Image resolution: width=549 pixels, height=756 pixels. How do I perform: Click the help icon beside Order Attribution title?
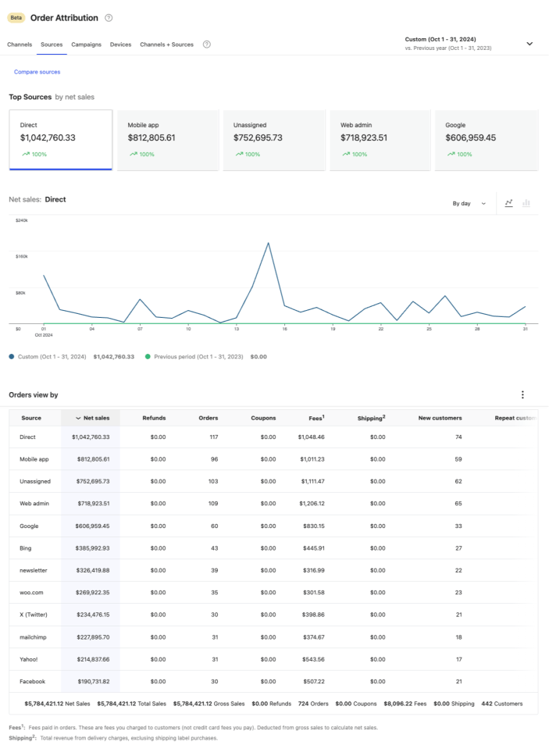109,18
